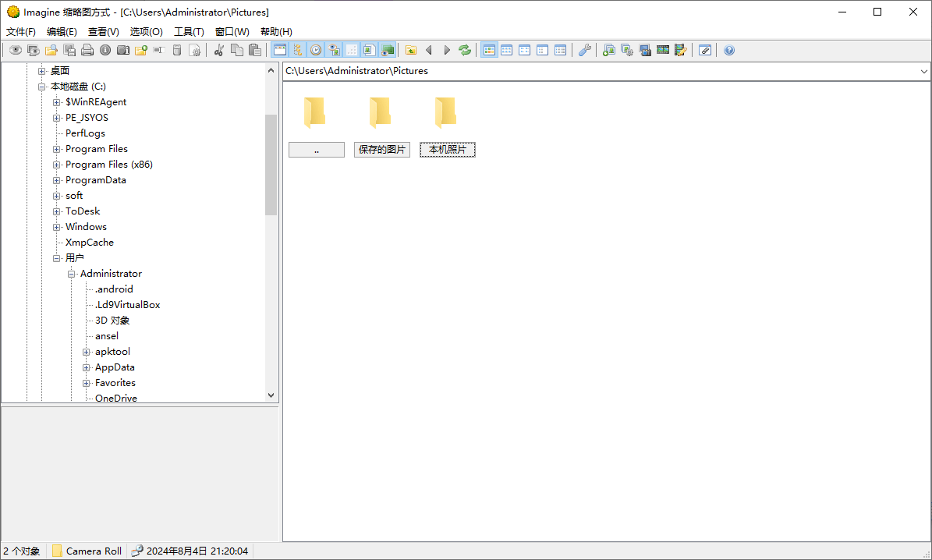Click the Help question mark icon
This screenshot has width=932, height=560.
[728, 49]
